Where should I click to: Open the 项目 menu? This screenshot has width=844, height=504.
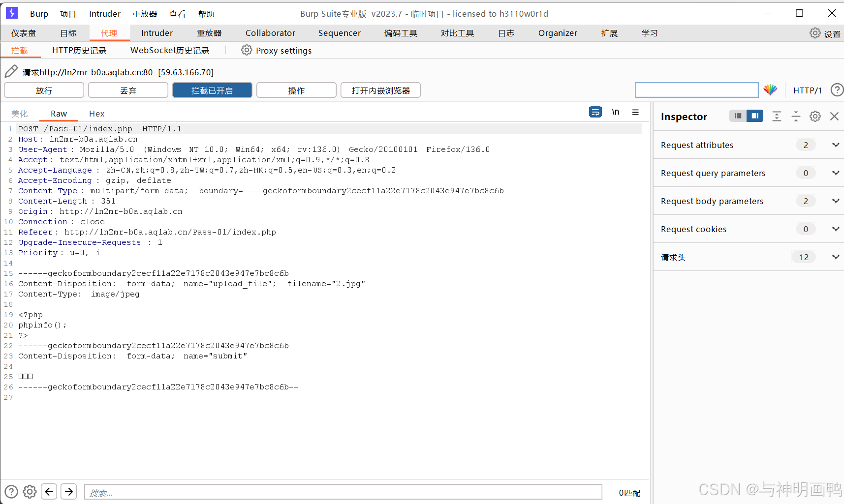(x=68, y=14)
